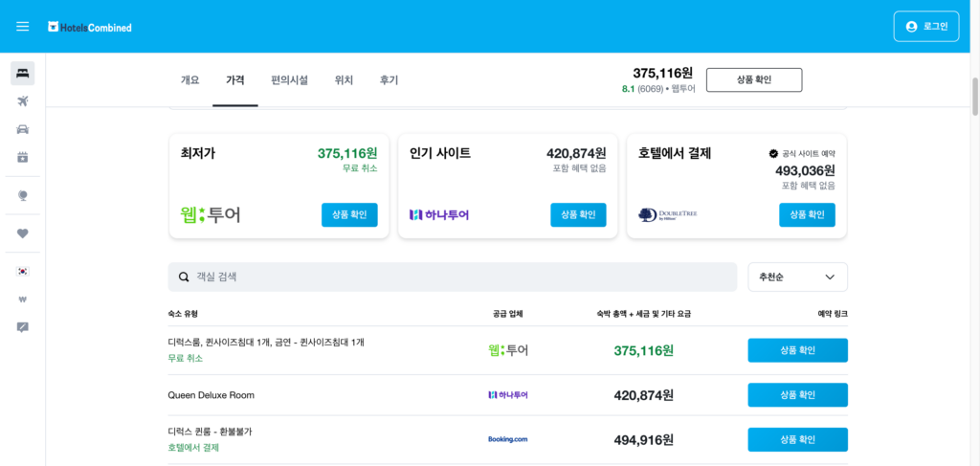Switch to the 위치 tab
Viewport: 980px width, 466px height.
pyautogui.click(x=344, y=80)
